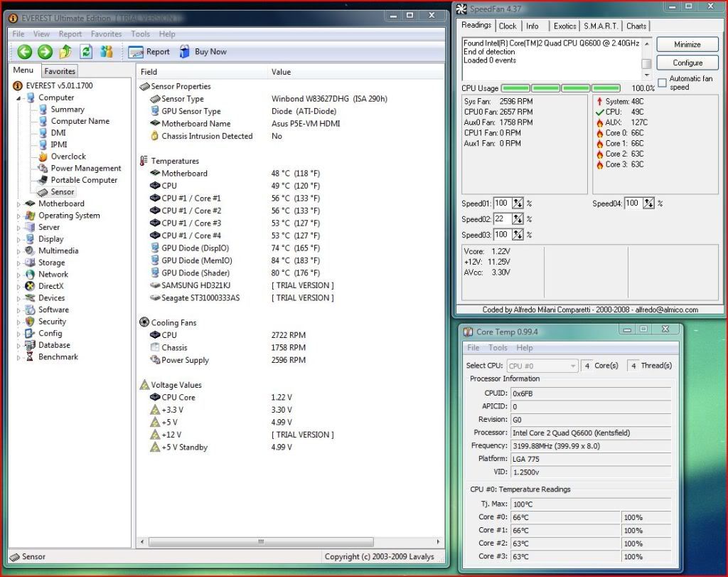Open the View menu in EVEREST
728x577 pixels.
[x=41, y=34]
